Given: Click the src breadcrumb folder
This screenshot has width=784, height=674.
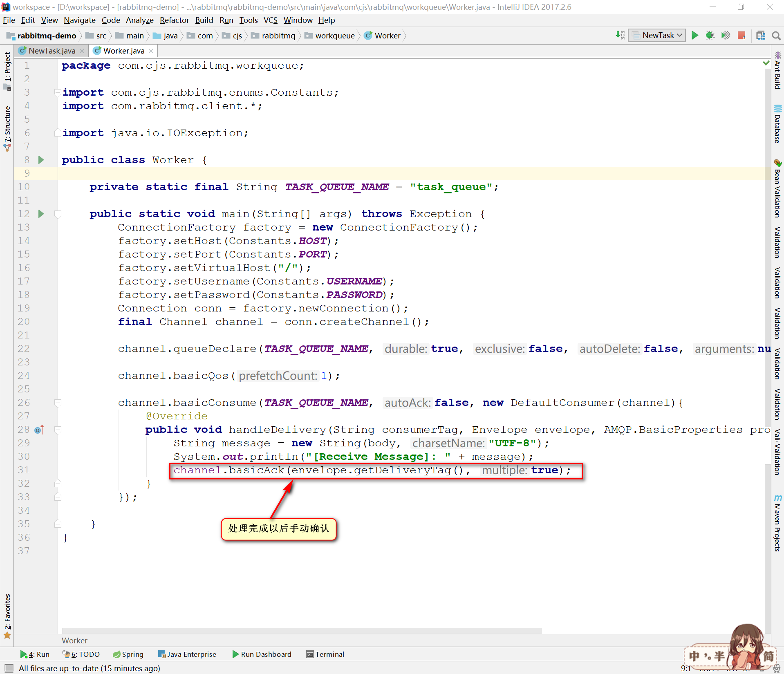Looking at the screenshot, I should pyautogui.click(x=96, y=36).
